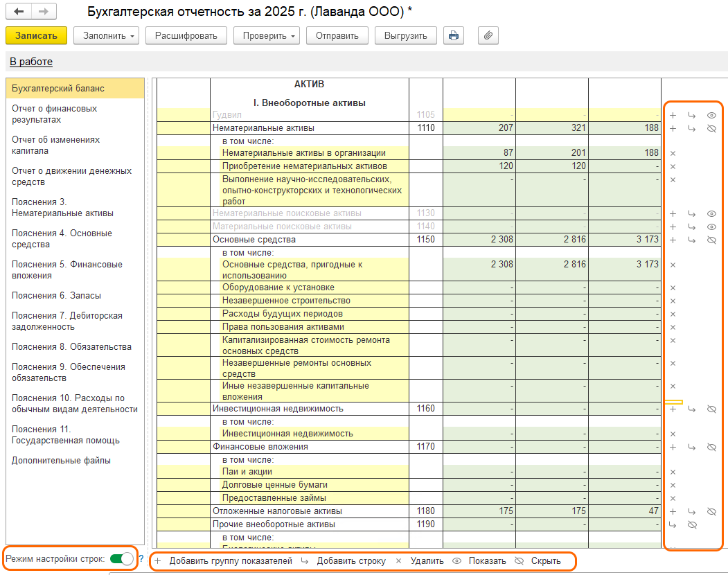The width and height of the screenshot is (728, 575).
Task: Toggle the Режим настройки строк switch
Action: [x=121, y=558]
